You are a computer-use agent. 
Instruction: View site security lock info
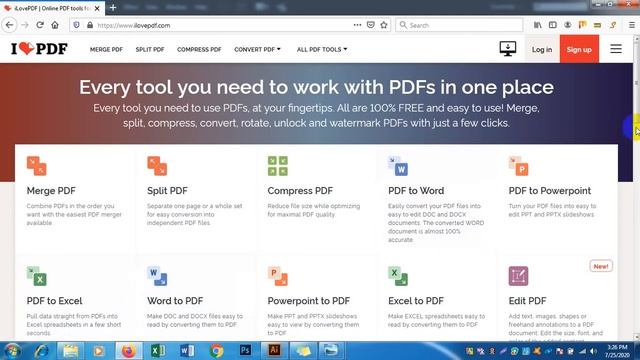coord(90,25)
